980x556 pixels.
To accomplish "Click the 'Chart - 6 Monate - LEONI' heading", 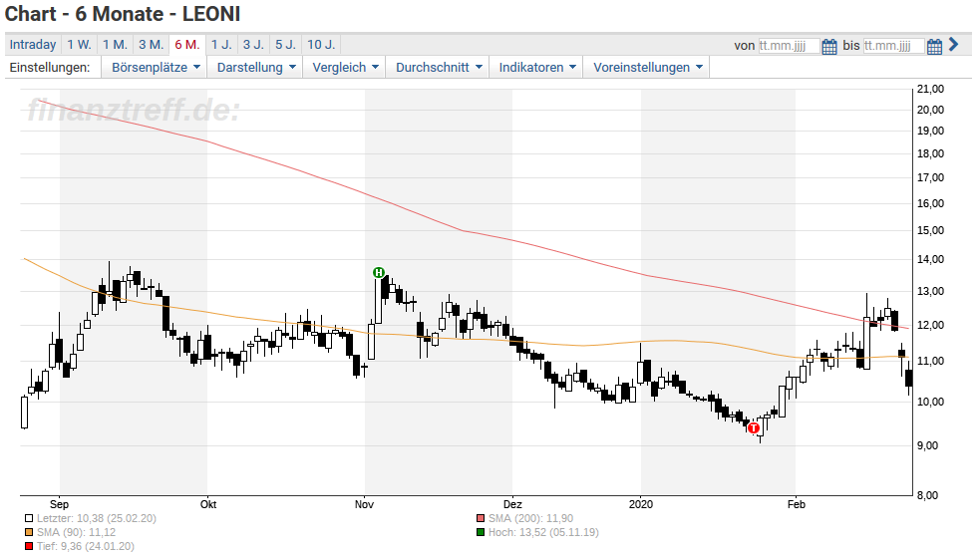I will click(x=123, y=14).
